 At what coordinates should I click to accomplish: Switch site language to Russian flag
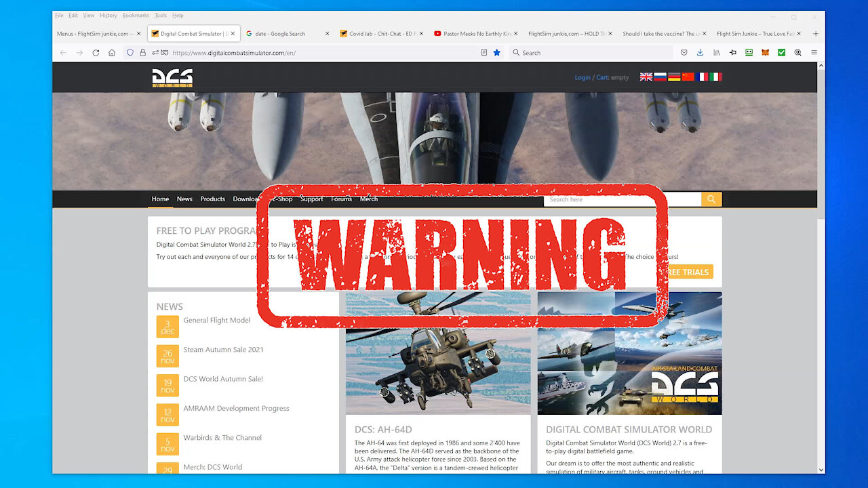coord(660,77)
